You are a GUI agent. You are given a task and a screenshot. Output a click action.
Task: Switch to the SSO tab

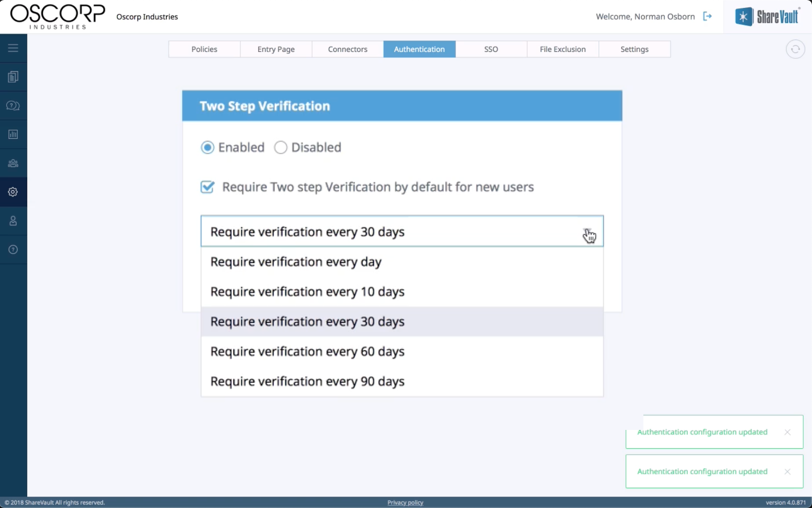click(491, 49)
